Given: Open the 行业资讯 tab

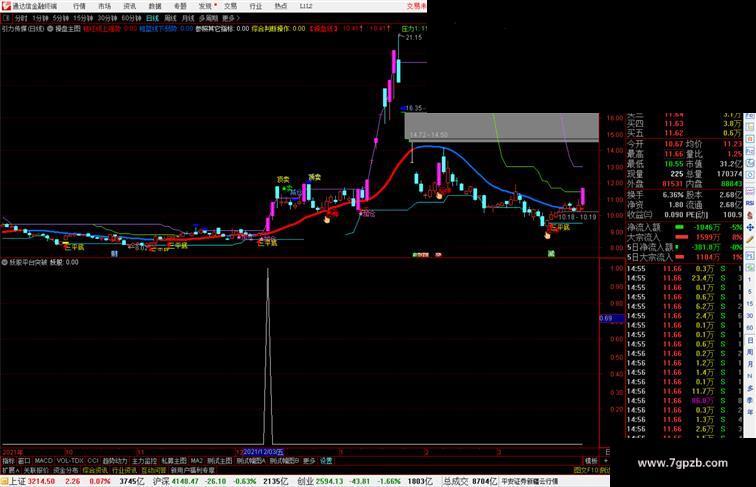Looking at the screenshot, I should click(124, 470).
